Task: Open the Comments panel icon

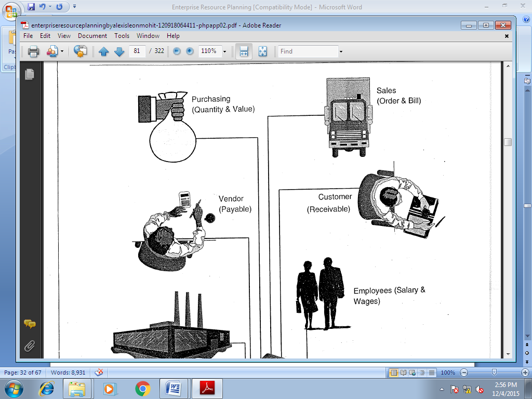Action: 30,324
